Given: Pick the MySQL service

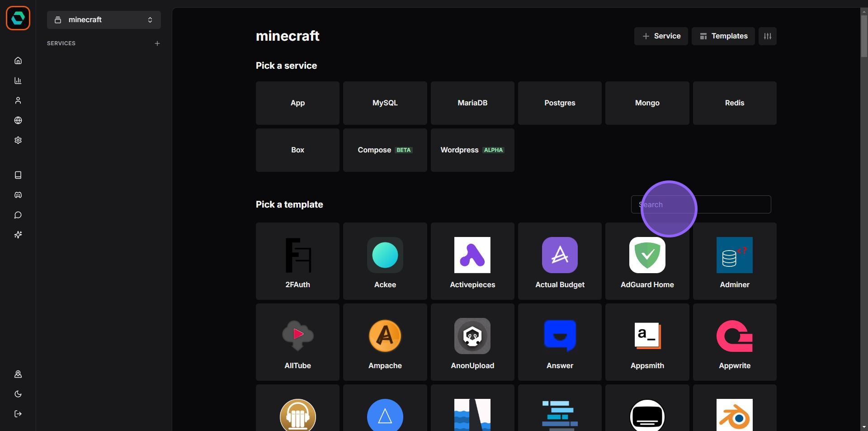Looking at the screenshot, I should tap(385, 103).
